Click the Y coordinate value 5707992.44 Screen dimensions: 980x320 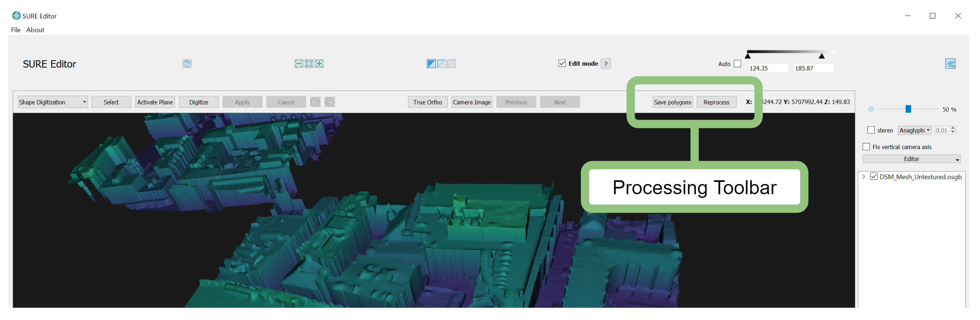tap(807, 102)
